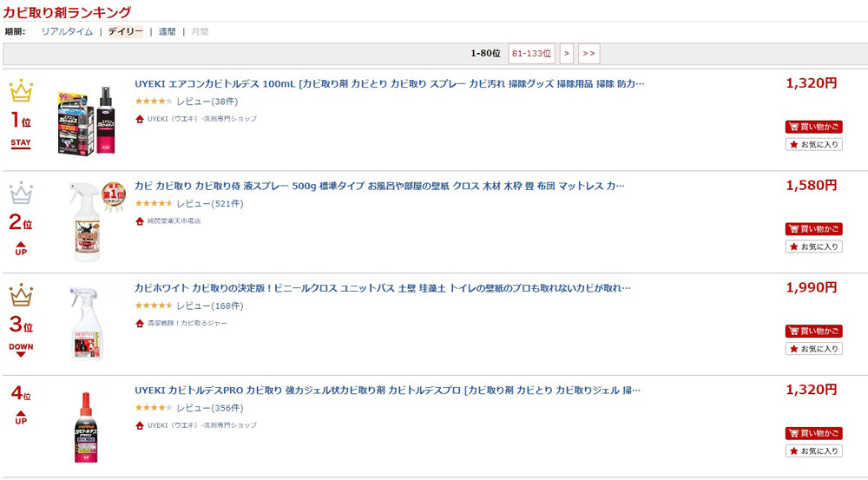Click the UP indicator on rank 4
Image resolution: width=868 pixels, height=480 pixels.
click(21, 418)
